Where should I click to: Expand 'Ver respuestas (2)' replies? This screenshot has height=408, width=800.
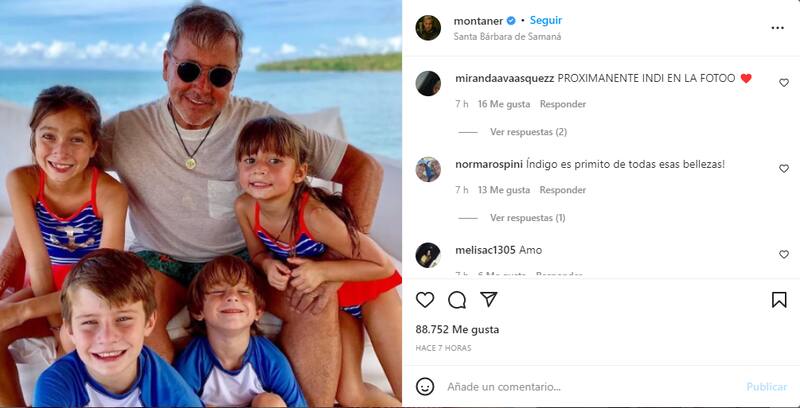[x=528, y=132]
